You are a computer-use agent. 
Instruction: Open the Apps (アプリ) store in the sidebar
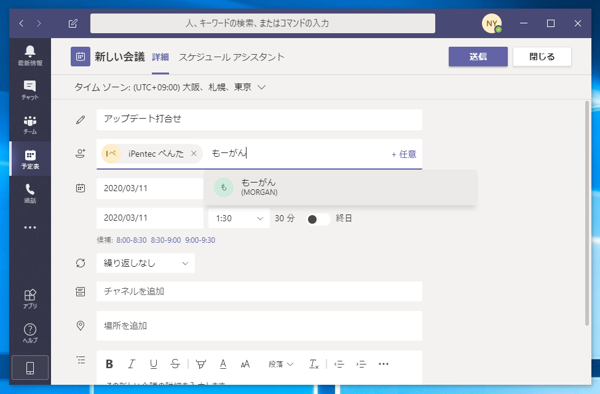pos(30,299)
